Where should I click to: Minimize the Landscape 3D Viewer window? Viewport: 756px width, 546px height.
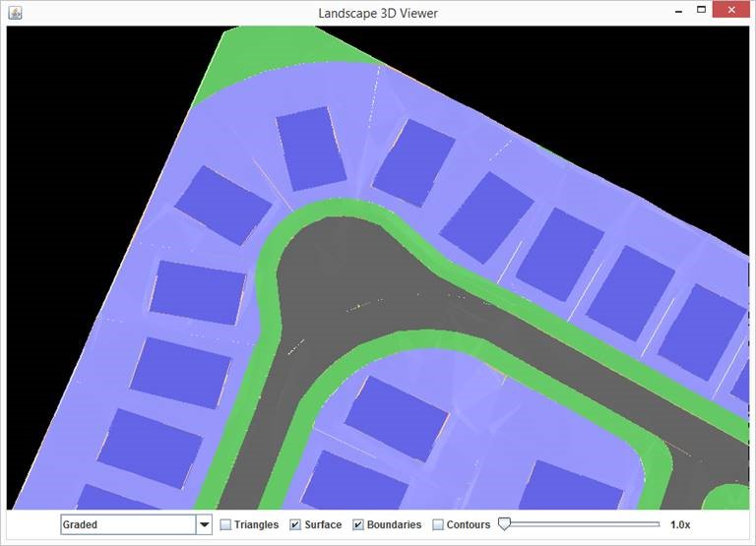coord(679,11)
